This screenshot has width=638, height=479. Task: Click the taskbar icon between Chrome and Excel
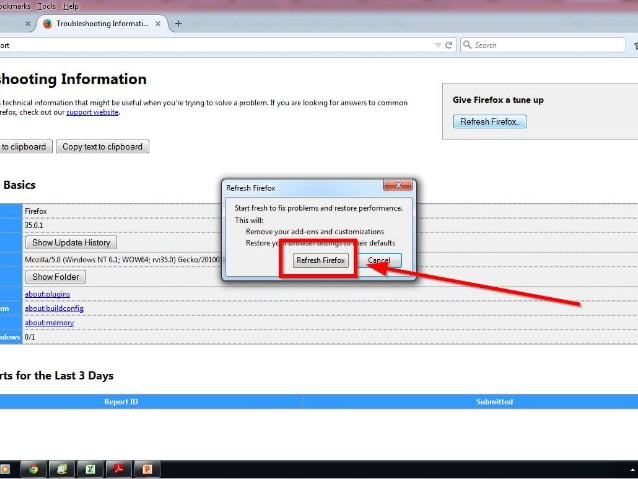[62, 469]
